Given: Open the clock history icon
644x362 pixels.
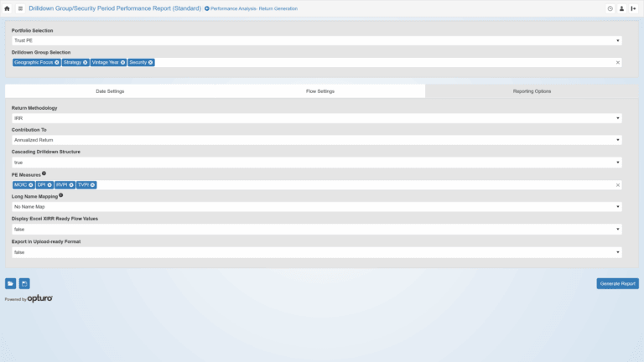Looking at the screenshot, I should click(x=610, y=8).
